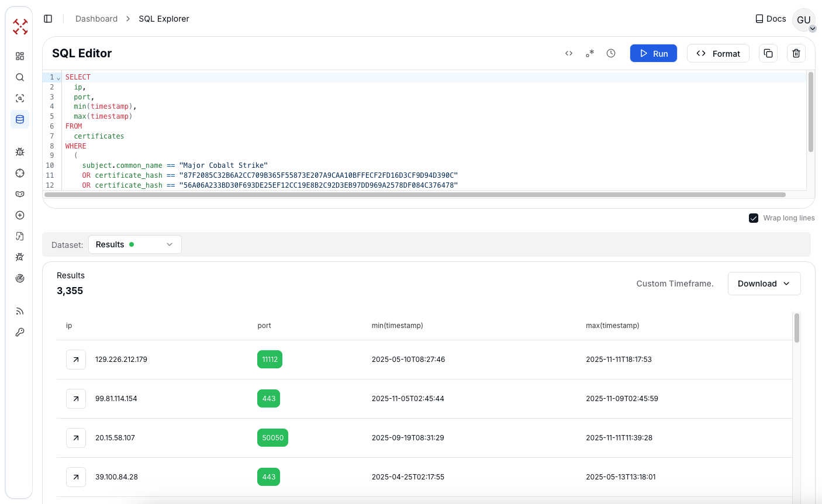Screen dimensions: 822x504
Task: Collapse the sidebar with the panel toggle
Action: coord(48,18)
